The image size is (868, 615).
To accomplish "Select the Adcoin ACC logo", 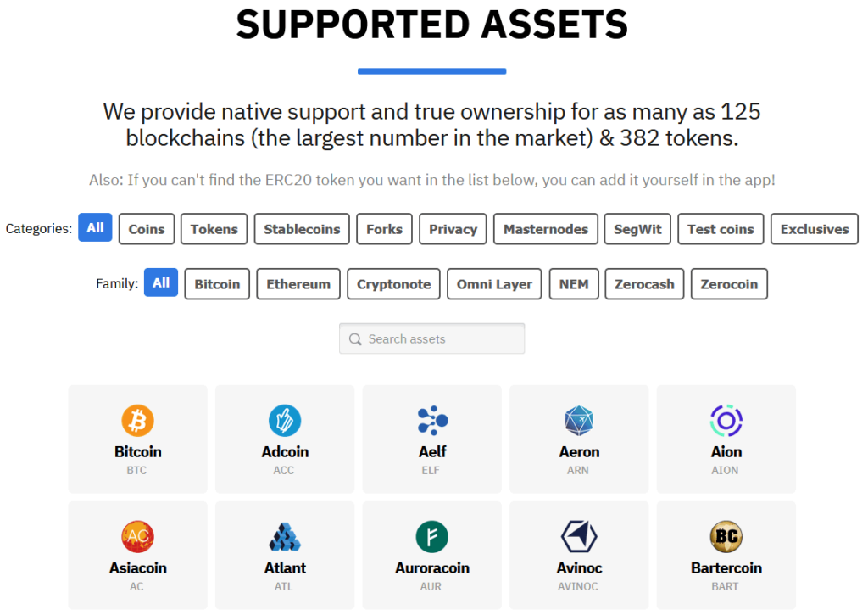I will pyautogui.click(x=285, y=420).
